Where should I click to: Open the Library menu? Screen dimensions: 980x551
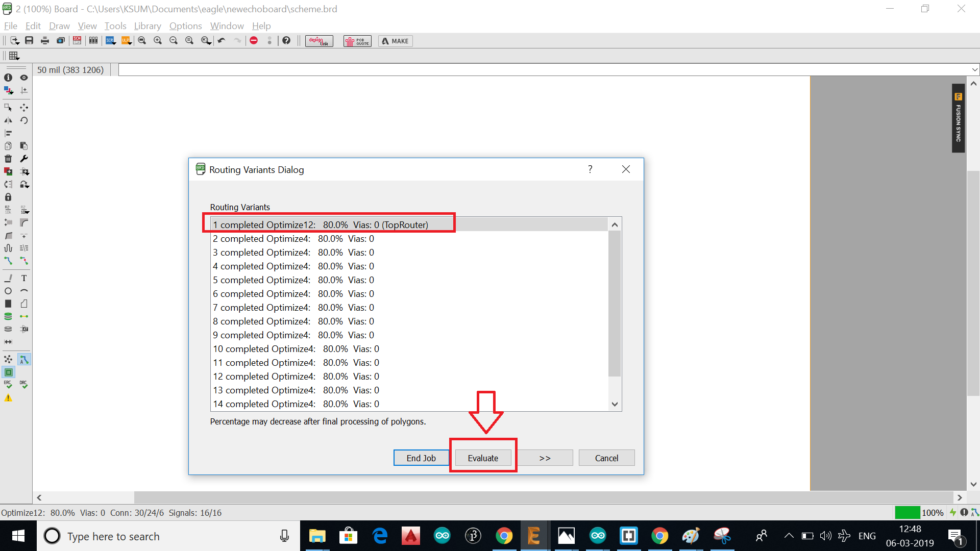pyautogui.click(x=147, y=26)
